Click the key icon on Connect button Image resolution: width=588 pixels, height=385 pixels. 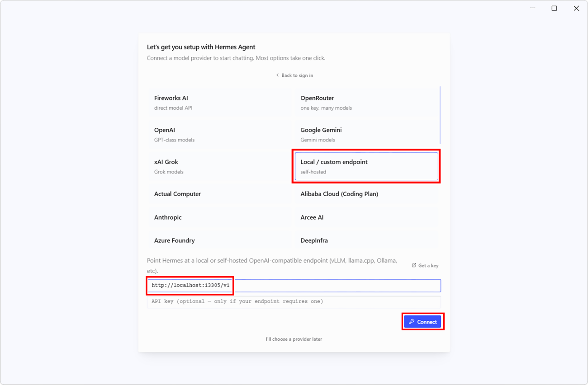(412, 322)
